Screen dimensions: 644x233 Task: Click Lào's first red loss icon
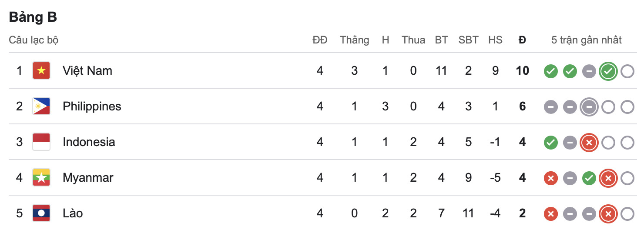[550, 213]
